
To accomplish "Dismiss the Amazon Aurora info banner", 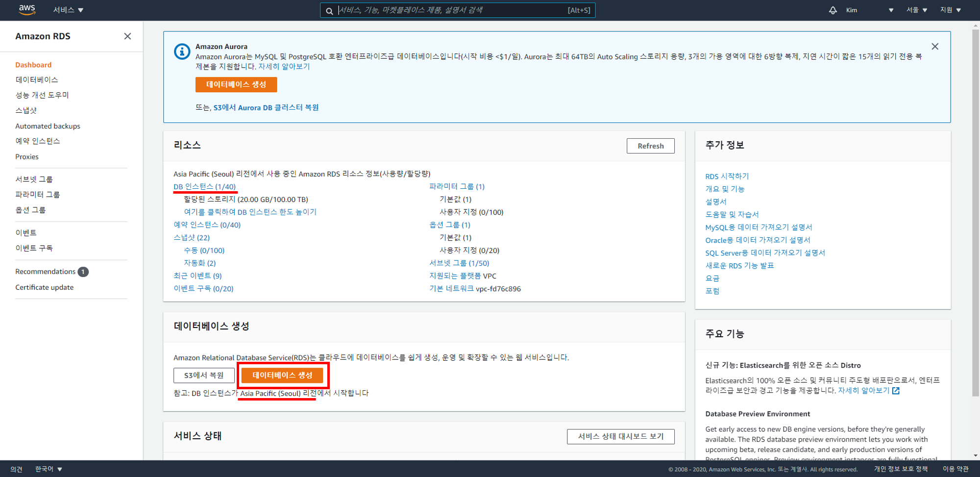I will pyautogui.click(x=935, y=47).
